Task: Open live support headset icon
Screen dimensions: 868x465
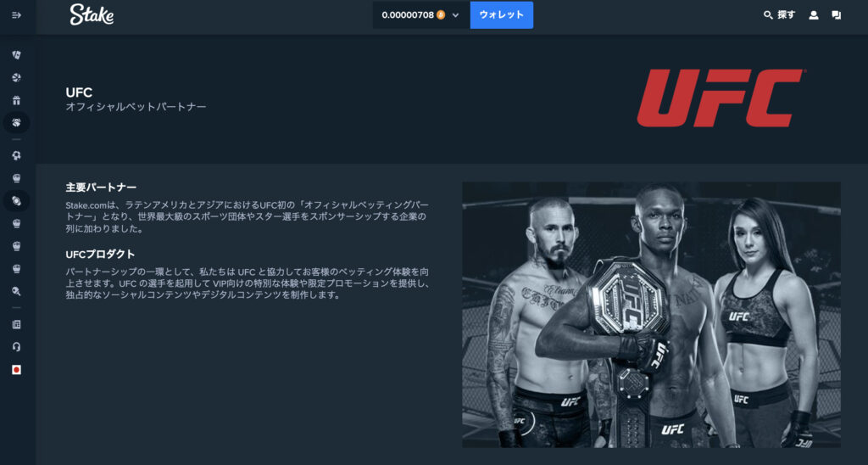Action: [17, 347]
